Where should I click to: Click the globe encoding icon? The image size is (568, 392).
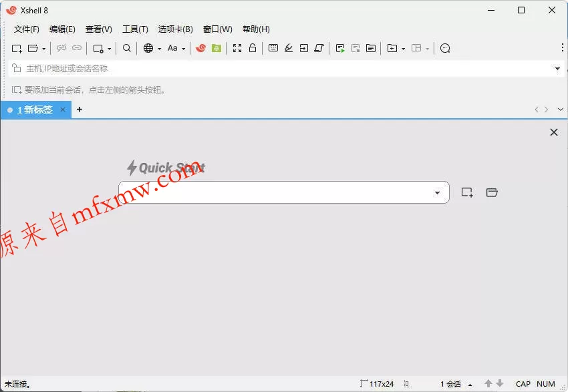[x=148, y=48]
